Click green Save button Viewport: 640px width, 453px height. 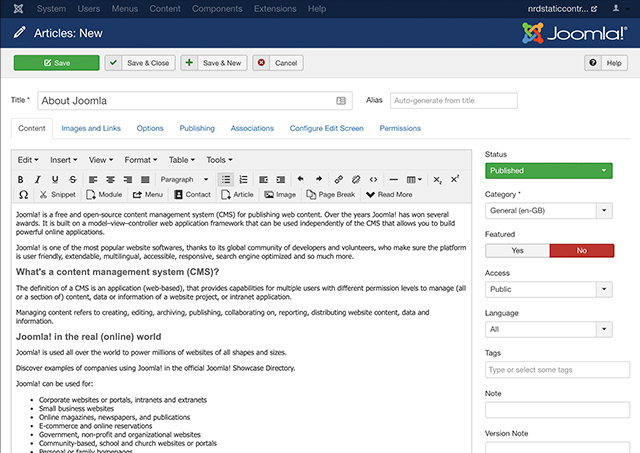click(56, 63)
